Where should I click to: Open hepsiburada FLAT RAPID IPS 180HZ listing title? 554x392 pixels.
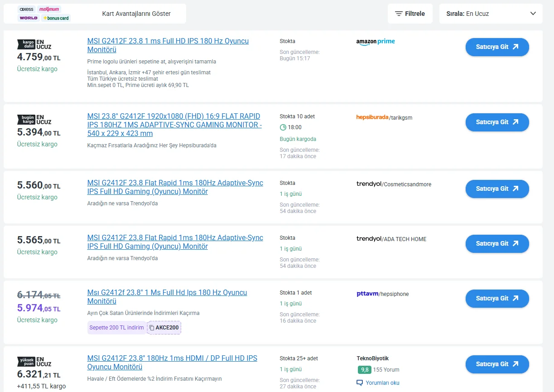pyautogui.click(x=174, y=125)
